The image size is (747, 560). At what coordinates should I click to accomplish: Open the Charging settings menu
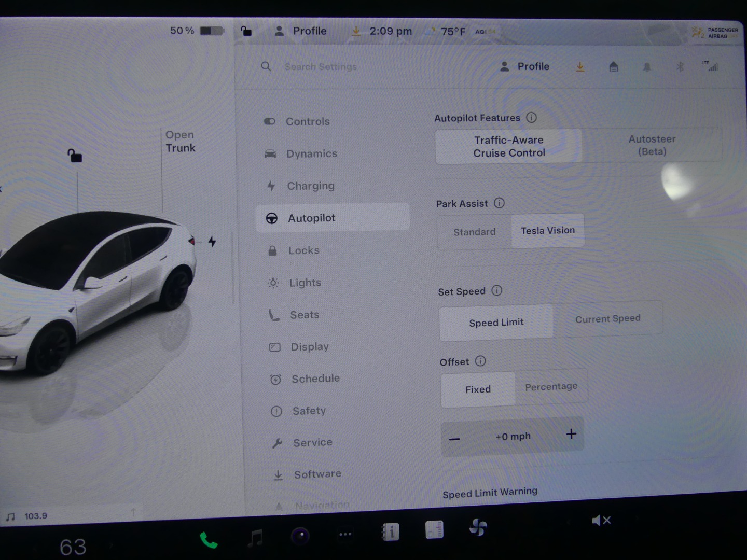click(310, 186)
